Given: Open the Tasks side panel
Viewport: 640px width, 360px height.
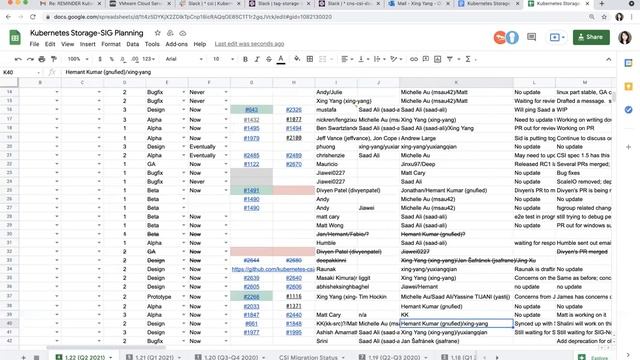Looking at the screenshot, I should coord(629,109).
